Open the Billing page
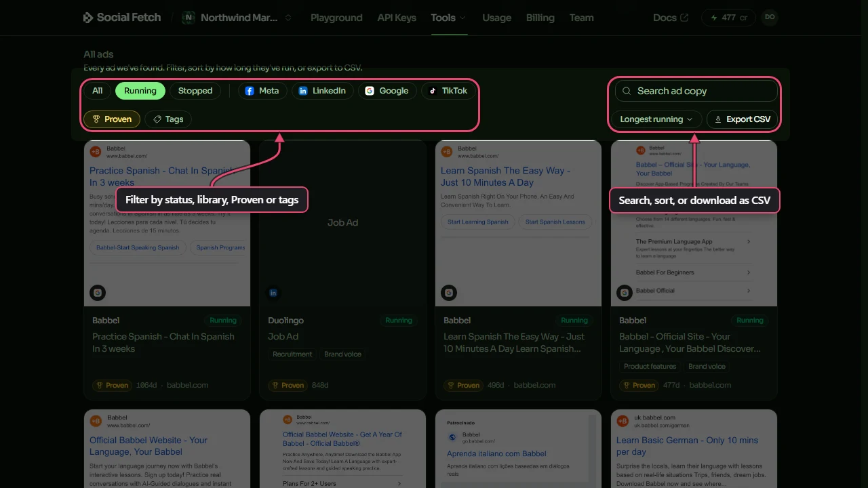 point(540,18)
